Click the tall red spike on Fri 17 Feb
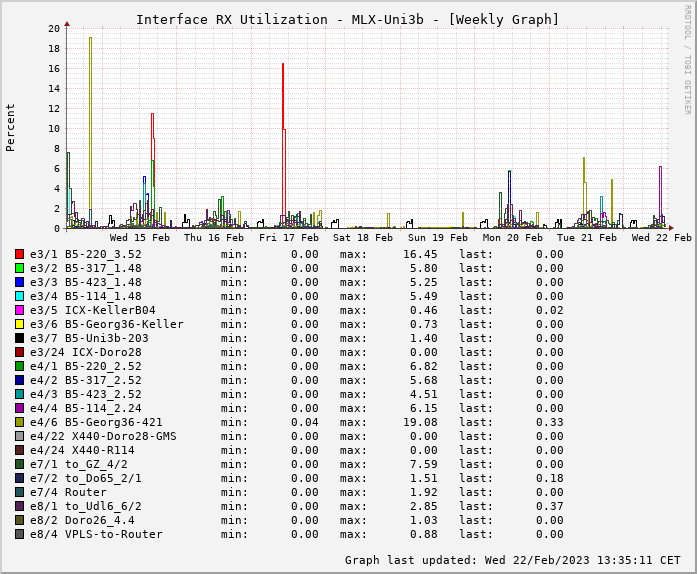The width and height of the screenshot is (697, 574). (283, 100)
